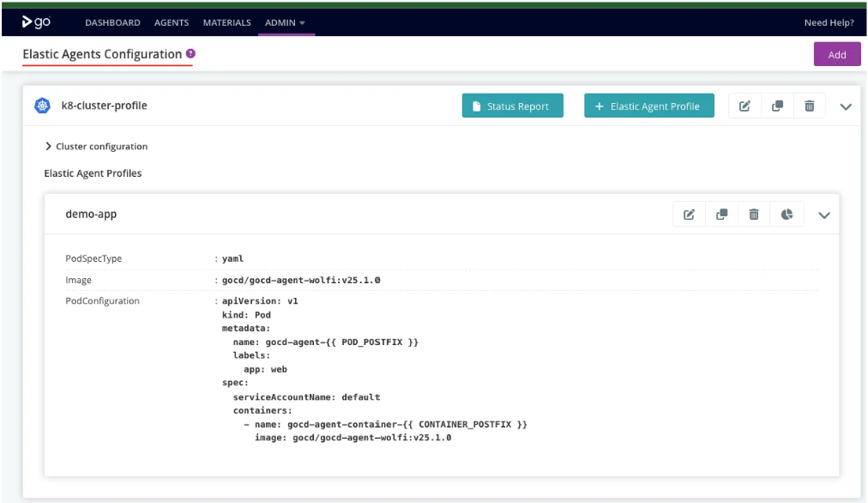Click the PodConfiguration label
Screen dimensions: 868x503
[102, 300]
